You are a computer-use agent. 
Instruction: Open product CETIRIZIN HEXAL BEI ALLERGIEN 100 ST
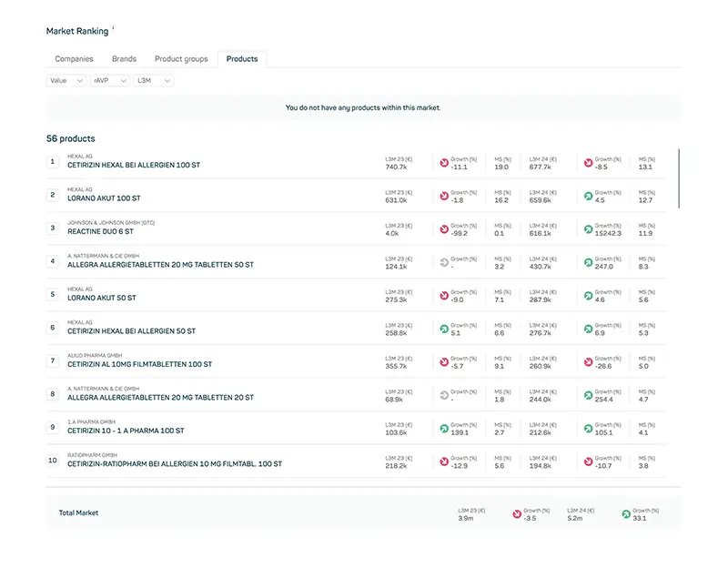(x=134, y=165)
